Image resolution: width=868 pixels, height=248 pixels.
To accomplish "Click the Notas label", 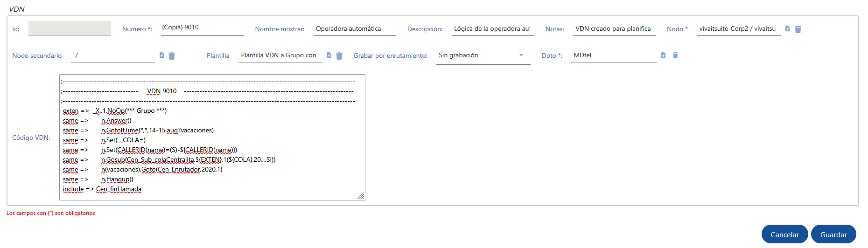I will pyautogui.click(x=554, y=29).
